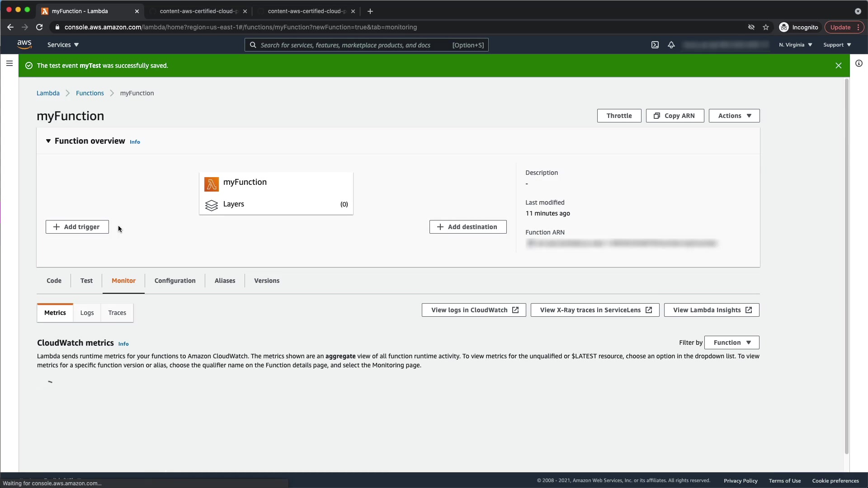Collapse the Function overview section
The image size is (868, 488).
click(48, 141)
